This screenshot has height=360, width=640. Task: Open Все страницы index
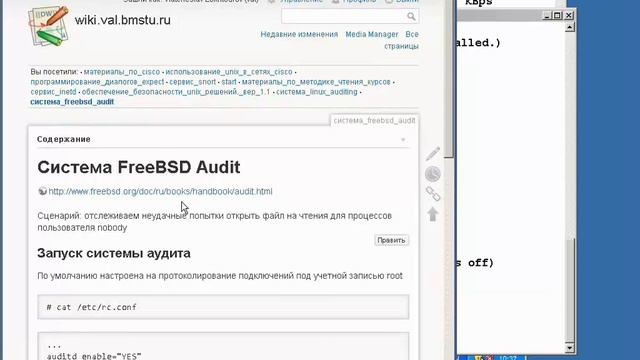(x=402, y=40)
